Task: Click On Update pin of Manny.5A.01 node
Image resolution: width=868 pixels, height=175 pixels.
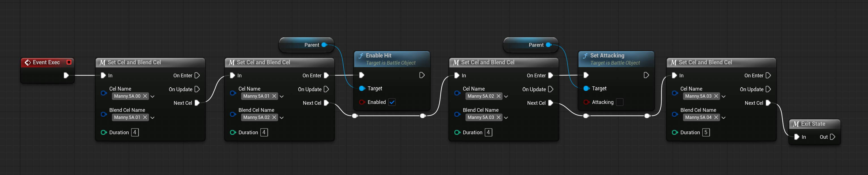Action: (x=327, y=89)
